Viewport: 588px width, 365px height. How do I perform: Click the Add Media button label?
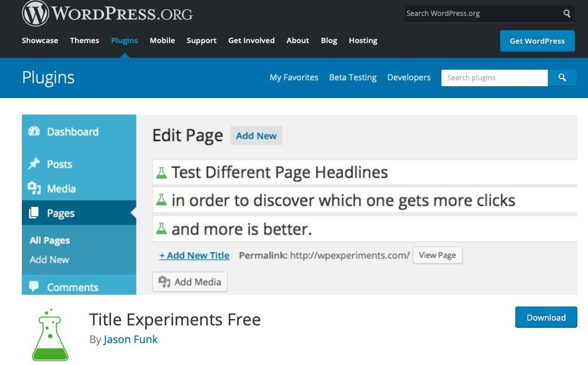tap(197, 282)
